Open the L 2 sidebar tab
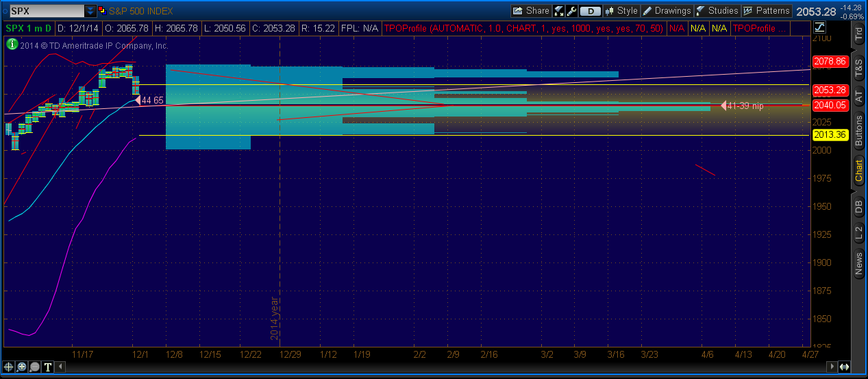Viewport: 868px width, 379px height. coord(859,233)
